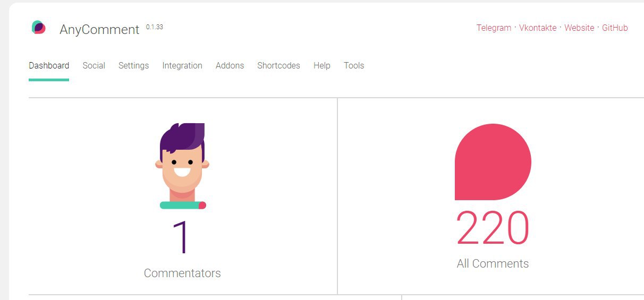The image size is (644, 300).
Task: Click the commentators count number 1
Action: pos(181,238)
